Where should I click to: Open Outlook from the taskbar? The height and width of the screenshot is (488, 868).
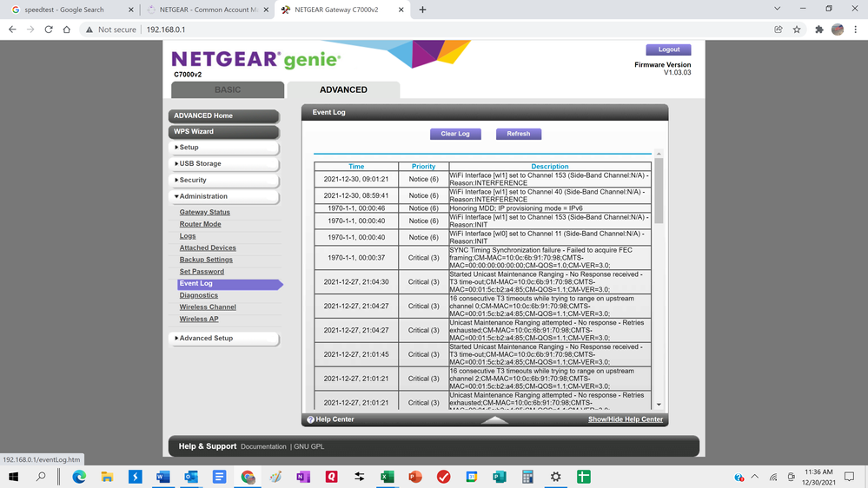(x=191, y=477)
